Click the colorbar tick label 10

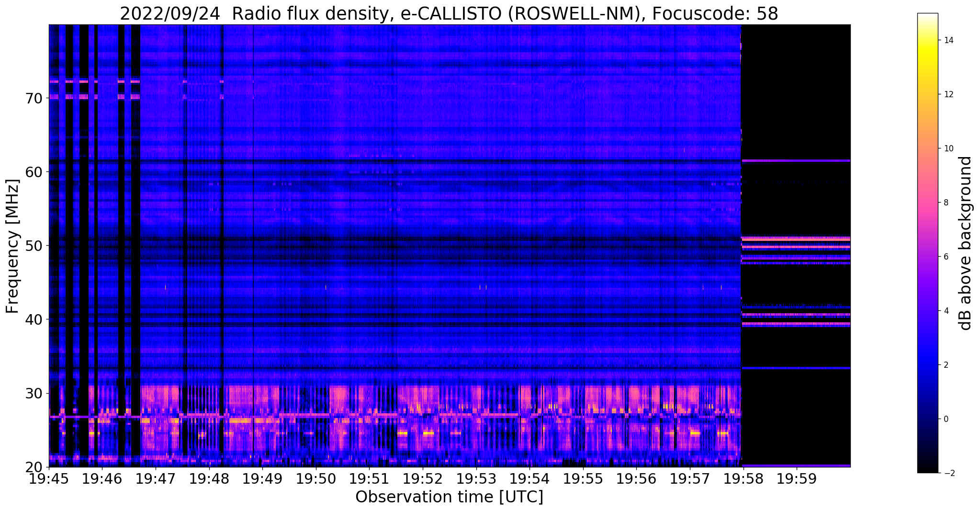pyautogui.click(x=948, y=148)
